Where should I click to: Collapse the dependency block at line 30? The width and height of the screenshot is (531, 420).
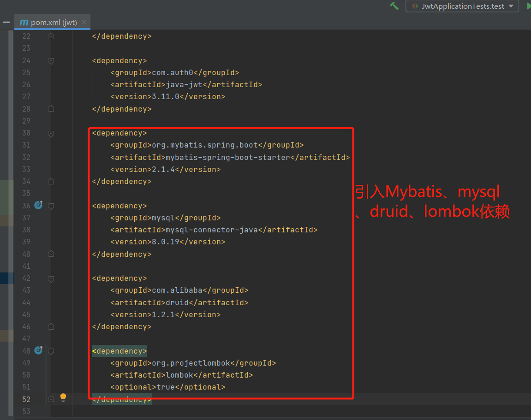tap(51, 134)
